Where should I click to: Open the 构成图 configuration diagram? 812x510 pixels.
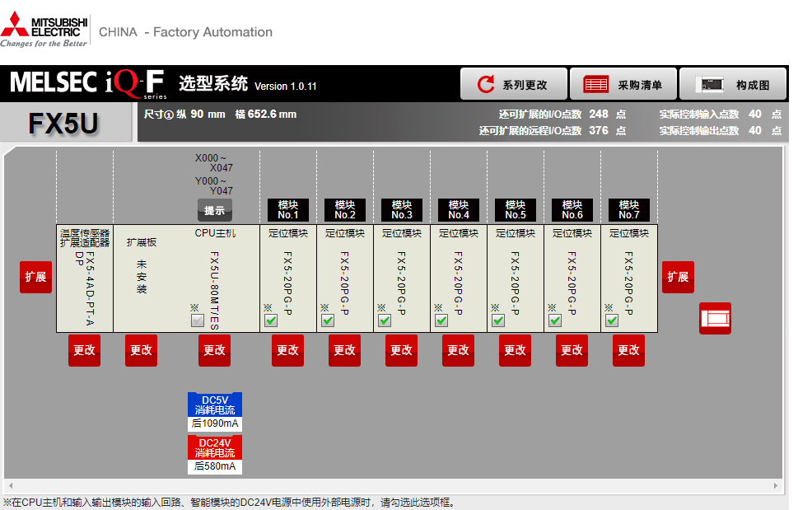click(x=732, y=85)
